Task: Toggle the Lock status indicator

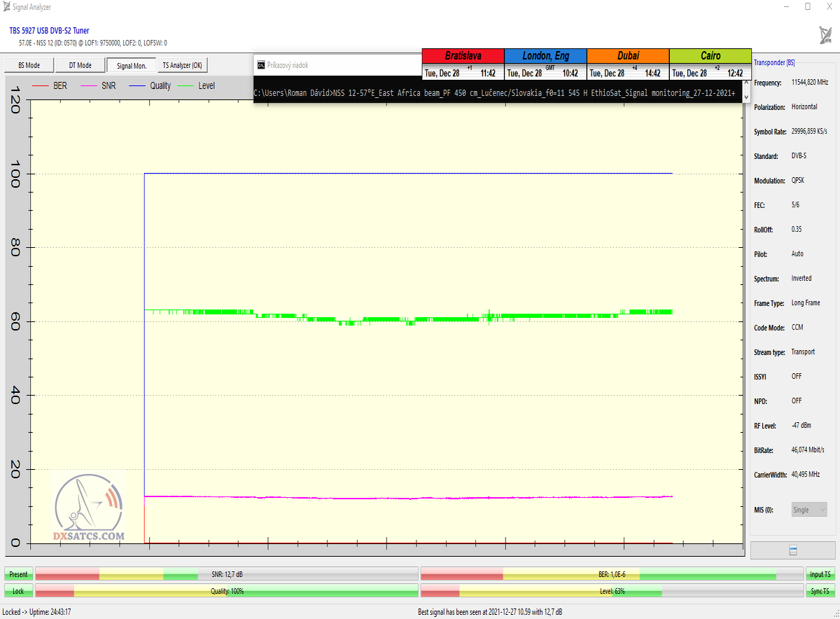Action: point(18,591)
